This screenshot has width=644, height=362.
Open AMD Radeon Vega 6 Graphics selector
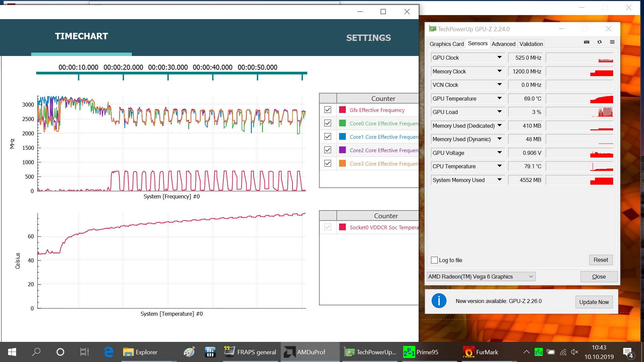[481, 277]
